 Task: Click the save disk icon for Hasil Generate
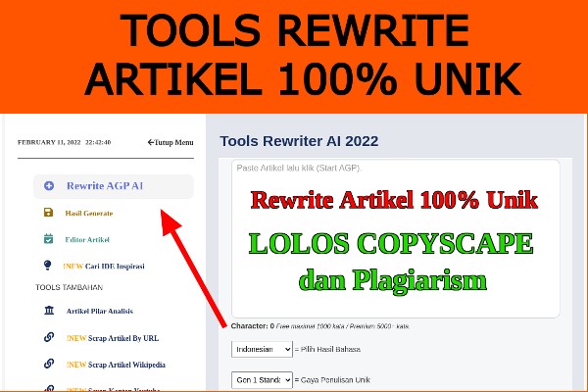pos(48,213)
